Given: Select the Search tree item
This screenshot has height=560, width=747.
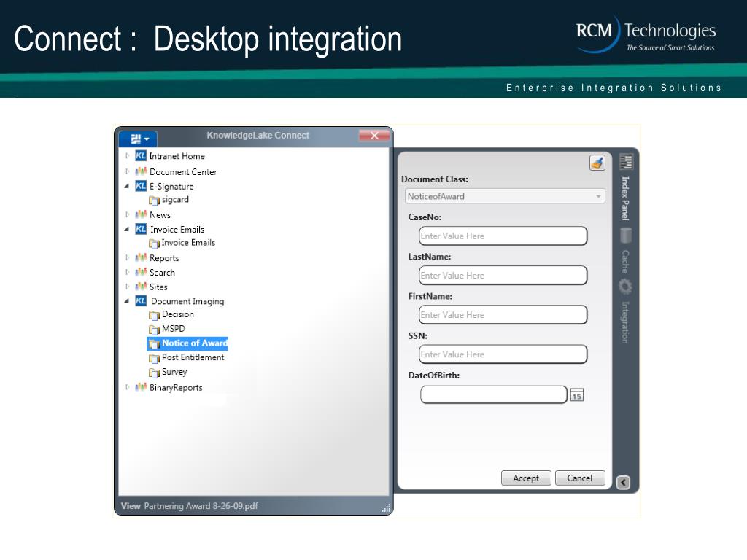Looking at the screenshot, I should (163, 273).
